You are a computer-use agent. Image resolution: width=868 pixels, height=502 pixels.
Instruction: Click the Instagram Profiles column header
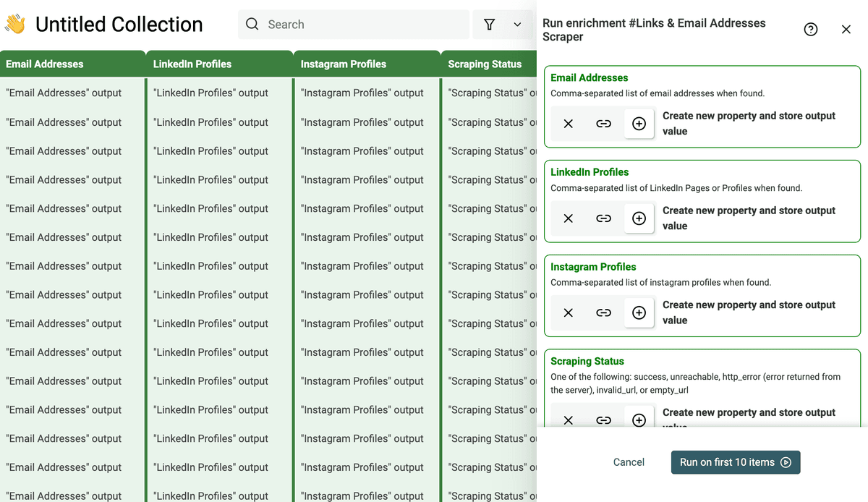(x=367, y=64)
